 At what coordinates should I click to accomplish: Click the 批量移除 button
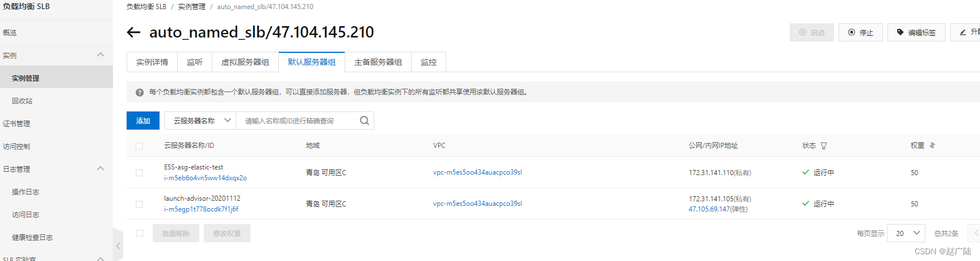coord(176,233)
